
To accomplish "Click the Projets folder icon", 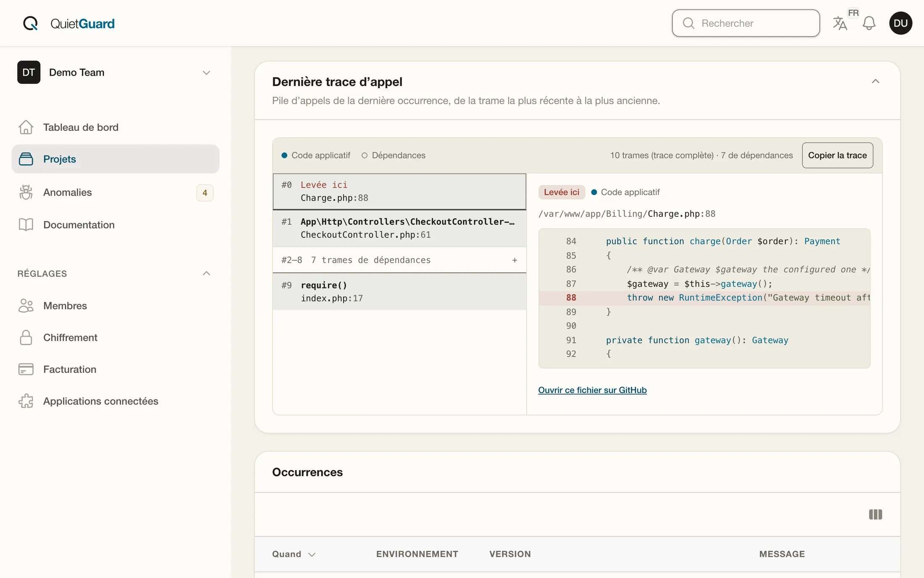I will pyautogui.click(x=26, y=159).
